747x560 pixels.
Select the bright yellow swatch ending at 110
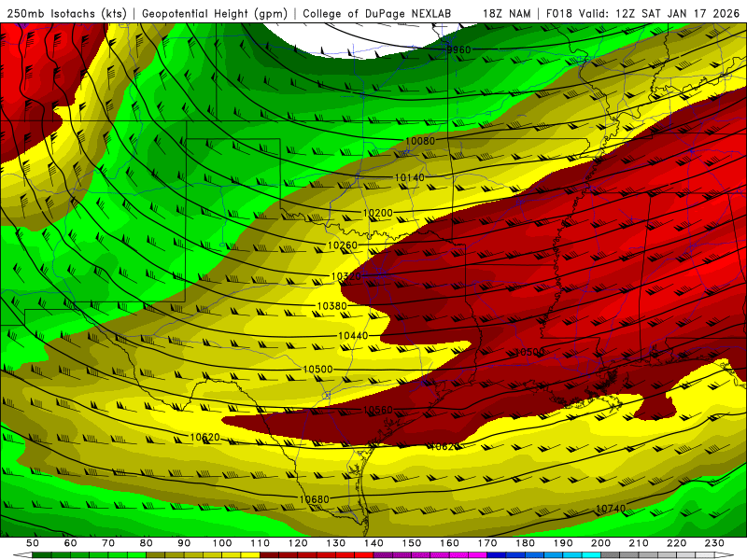tap(250, 555)
